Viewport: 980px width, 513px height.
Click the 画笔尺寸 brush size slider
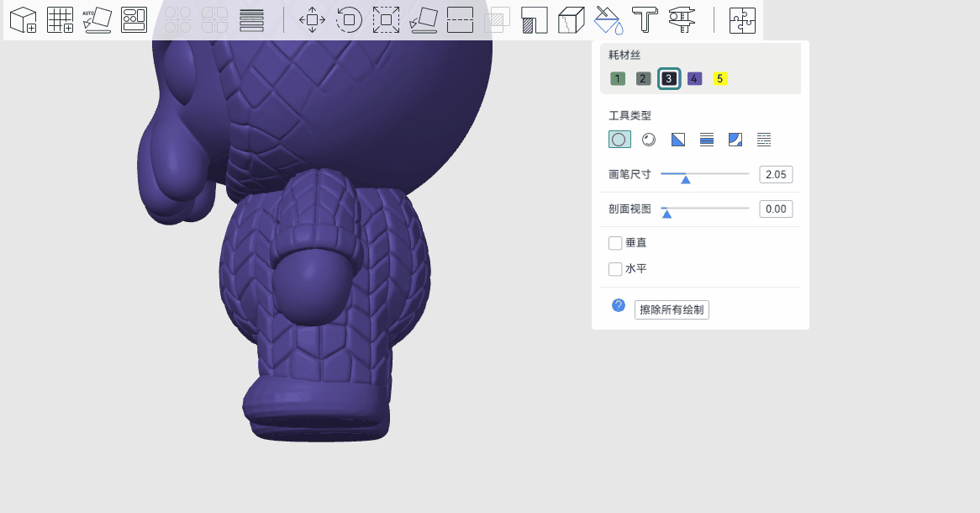pos(705,175)
